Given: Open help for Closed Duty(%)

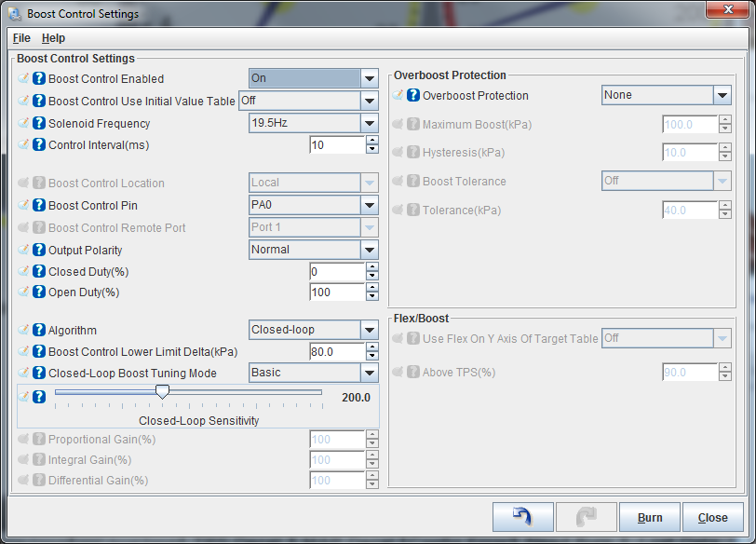Looking at the screenshot, I should (39, 271).
